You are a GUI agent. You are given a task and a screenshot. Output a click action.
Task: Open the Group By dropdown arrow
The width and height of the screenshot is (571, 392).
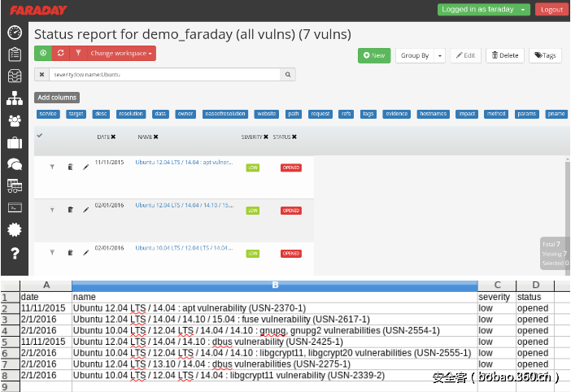tap(440, 55)
